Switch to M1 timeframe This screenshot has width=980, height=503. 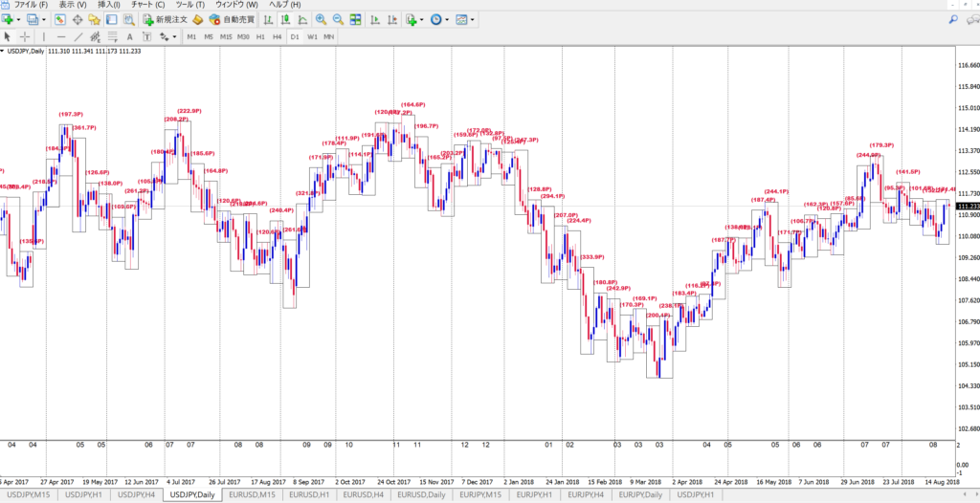pos(191,37)
